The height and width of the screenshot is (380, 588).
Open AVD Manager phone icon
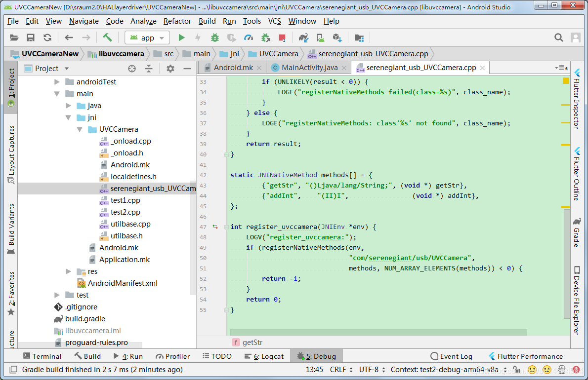(x=320, y=38)
